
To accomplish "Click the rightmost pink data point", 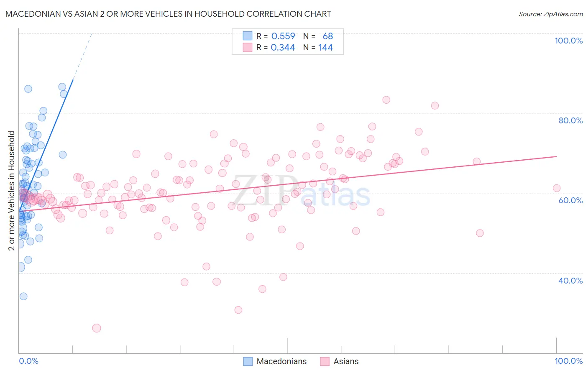I will click(557, 188).
